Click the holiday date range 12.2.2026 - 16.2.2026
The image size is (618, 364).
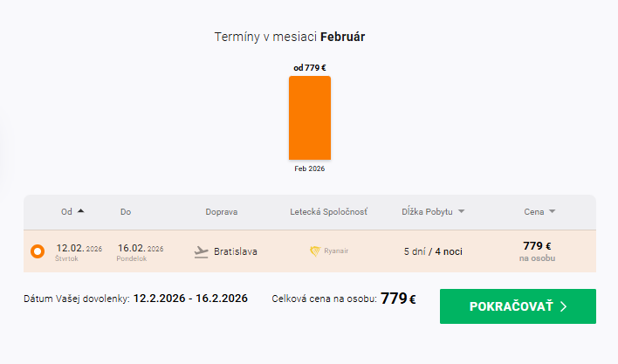point(190,299)
